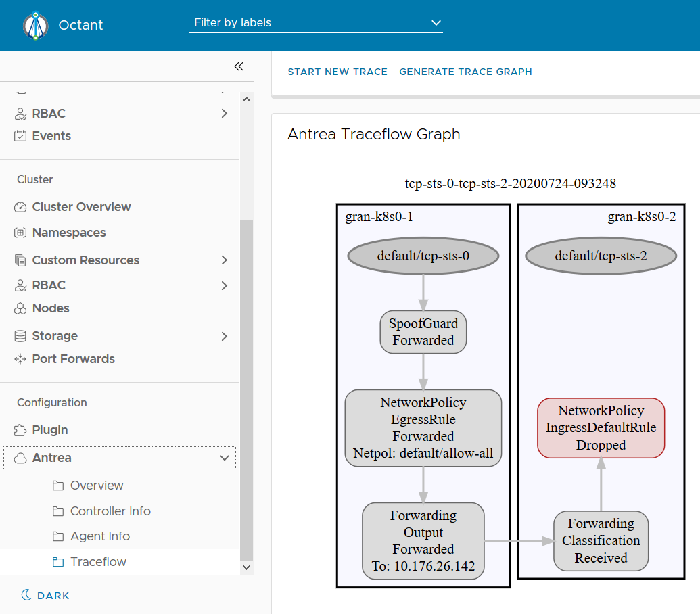Click the Octant logo icon
Screen dimensions: 700x614
(35, 25)
